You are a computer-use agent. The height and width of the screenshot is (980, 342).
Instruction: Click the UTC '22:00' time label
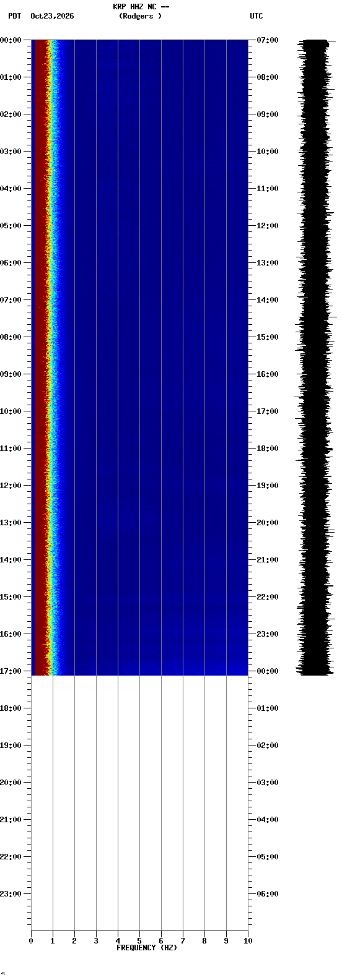tap(267, 597)
